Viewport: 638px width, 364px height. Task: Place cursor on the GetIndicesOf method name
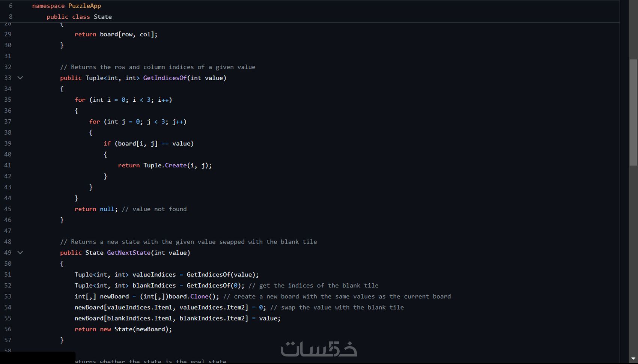(164, 78)
